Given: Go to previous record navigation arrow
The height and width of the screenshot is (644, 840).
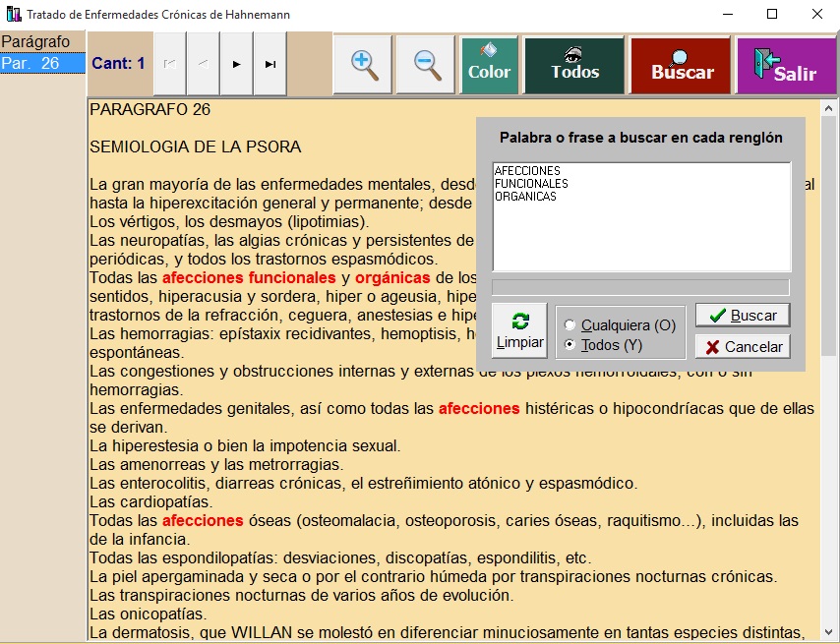Looking at the screenshot, I should (x=203, y=64).
